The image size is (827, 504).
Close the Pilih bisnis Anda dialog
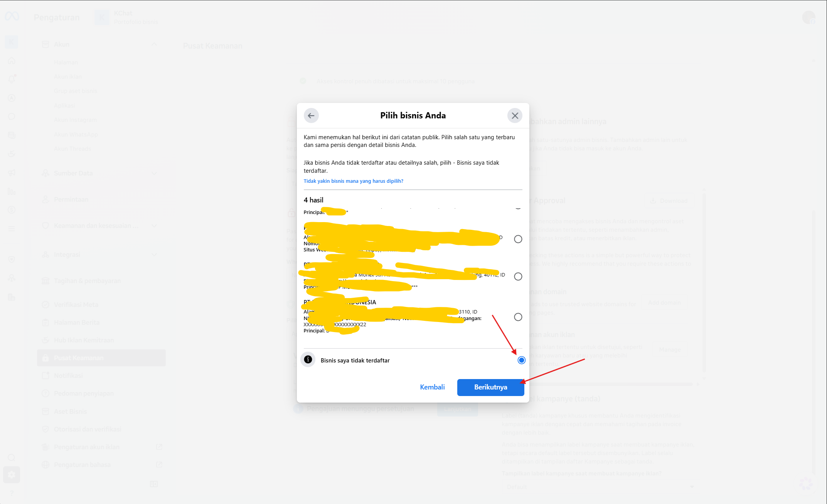(x=515, y=116)
